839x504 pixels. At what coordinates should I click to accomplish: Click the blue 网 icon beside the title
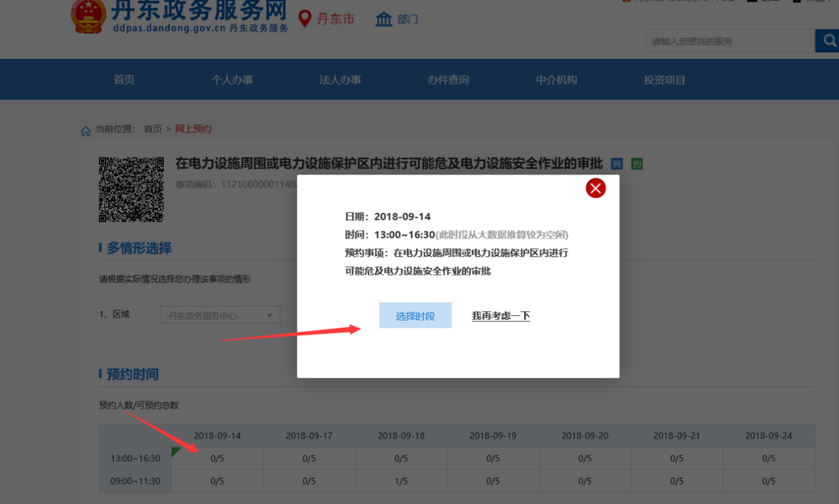(x=618, y=164)
